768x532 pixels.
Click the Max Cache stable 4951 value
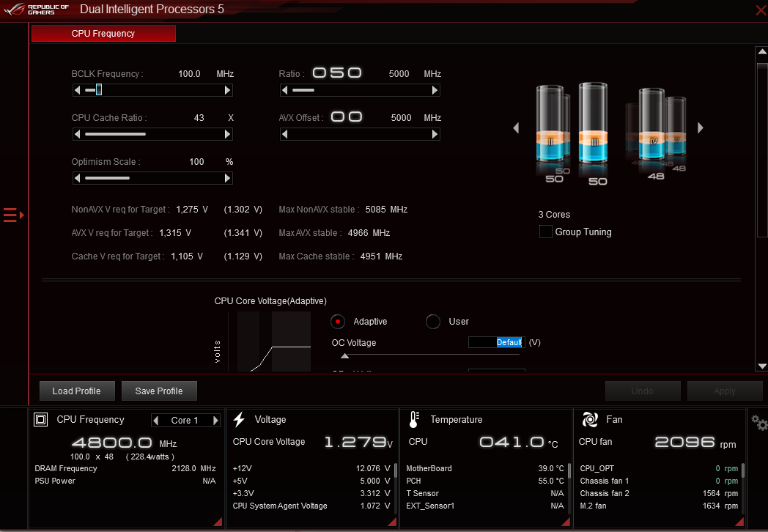click(x=381, y=256)
